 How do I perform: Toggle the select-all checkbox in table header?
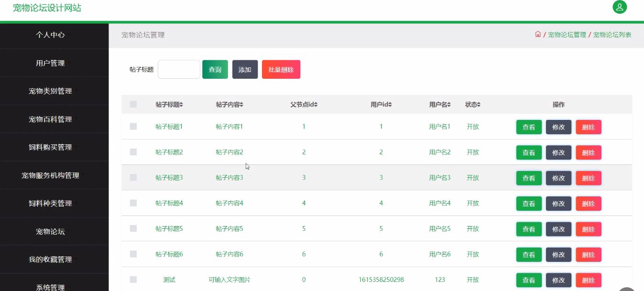pyautogui.click(x=133, y=104)
